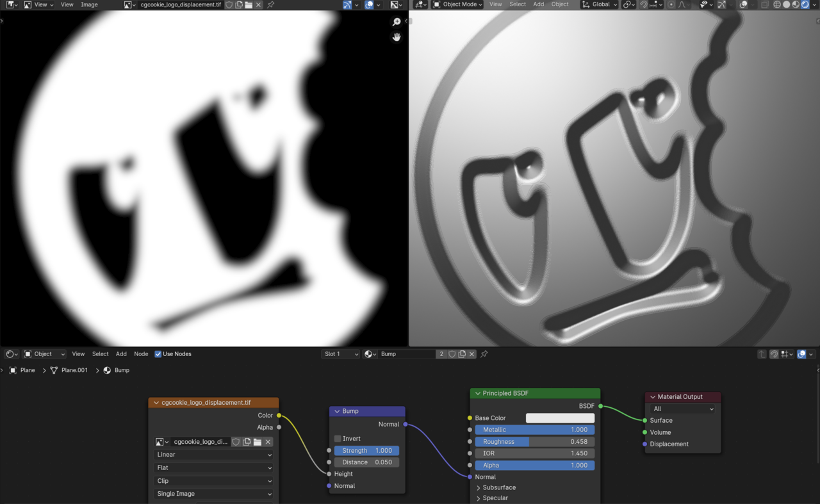Open the Object shader type dropdown

pos(44,354)
